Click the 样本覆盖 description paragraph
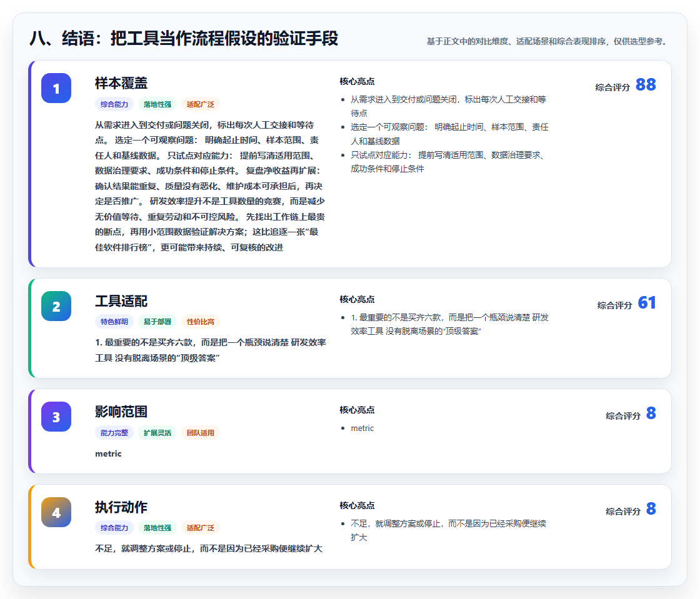The width and height of the screenshot is (700, 599). pos(210,186)
